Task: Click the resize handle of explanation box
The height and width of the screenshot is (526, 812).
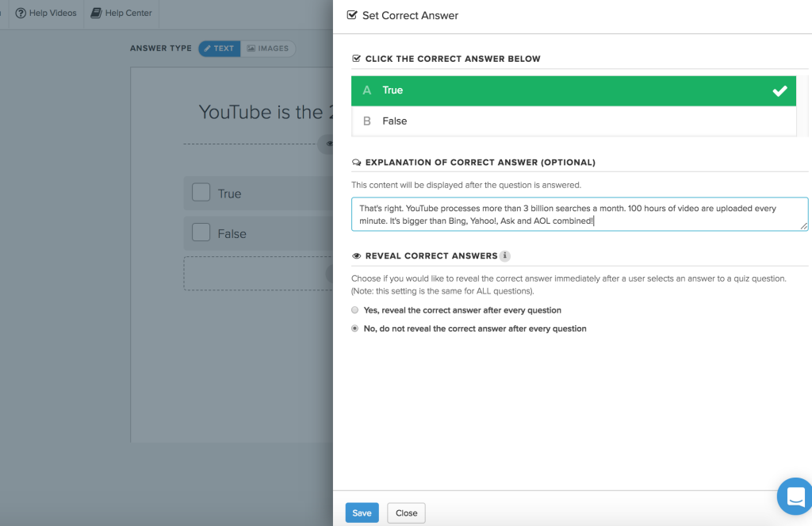Action: [803, 226]
